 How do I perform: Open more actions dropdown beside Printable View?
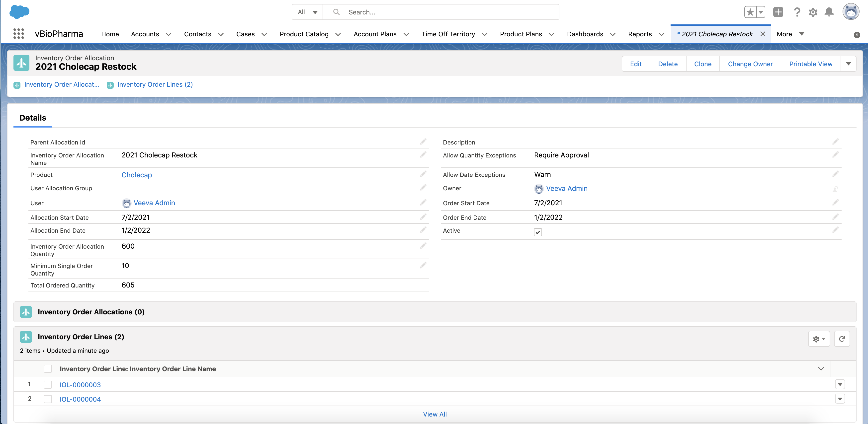(848, 64)
